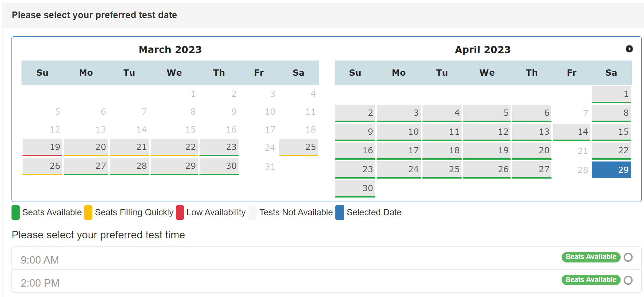Choose April 12 Wednesday

pos(487,132)
